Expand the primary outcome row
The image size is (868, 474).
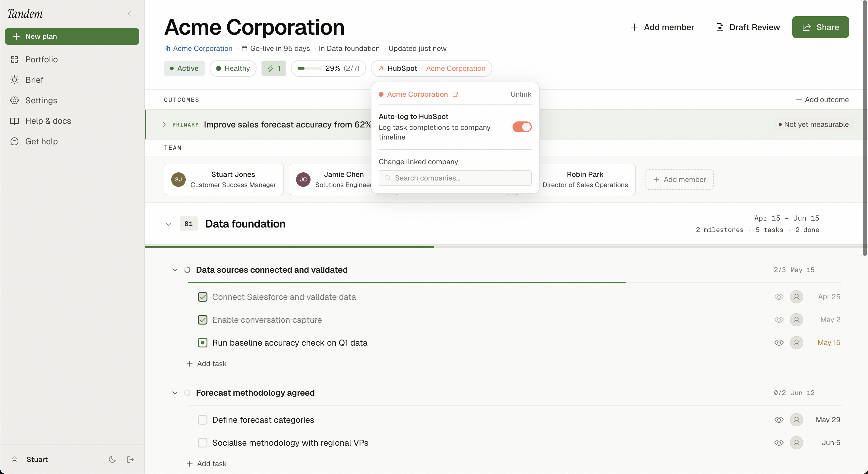(x=164, y=125)
